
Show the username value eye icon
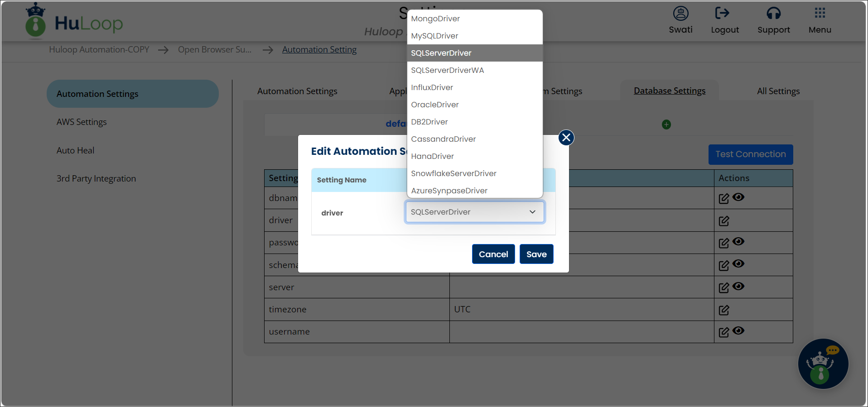(738, 330)
